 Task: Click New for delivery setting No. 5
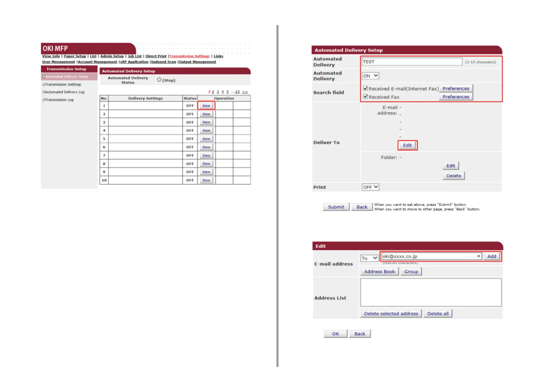(206, 139)
